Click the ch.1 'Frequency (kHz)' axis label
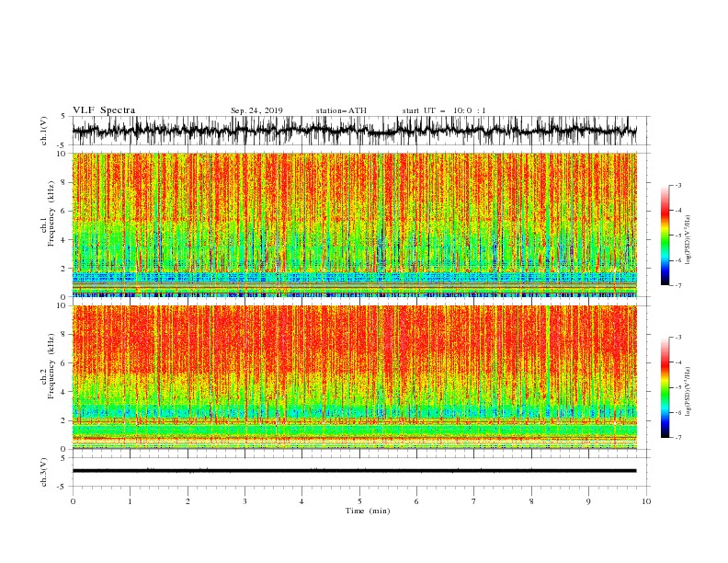The width and height of the screenshot is (728, 563). coord(51,214)
